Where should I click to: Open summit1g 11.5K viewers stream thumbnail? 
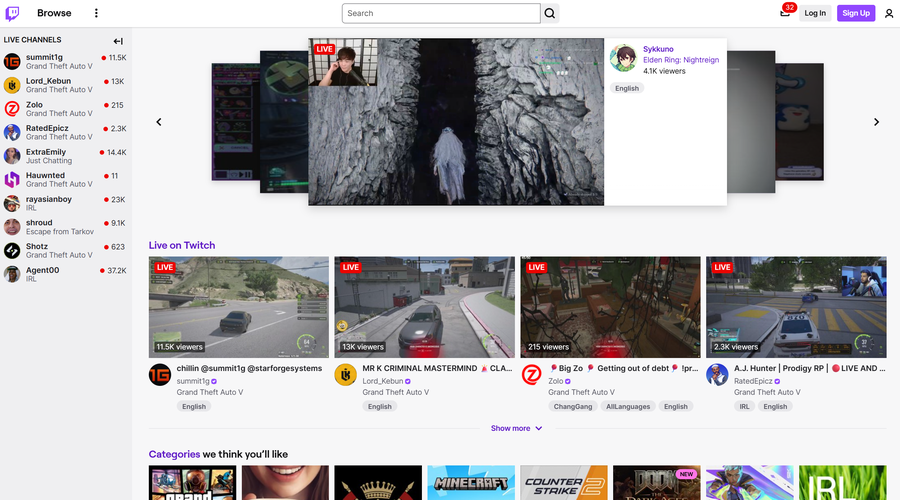[x=239, y=307]
